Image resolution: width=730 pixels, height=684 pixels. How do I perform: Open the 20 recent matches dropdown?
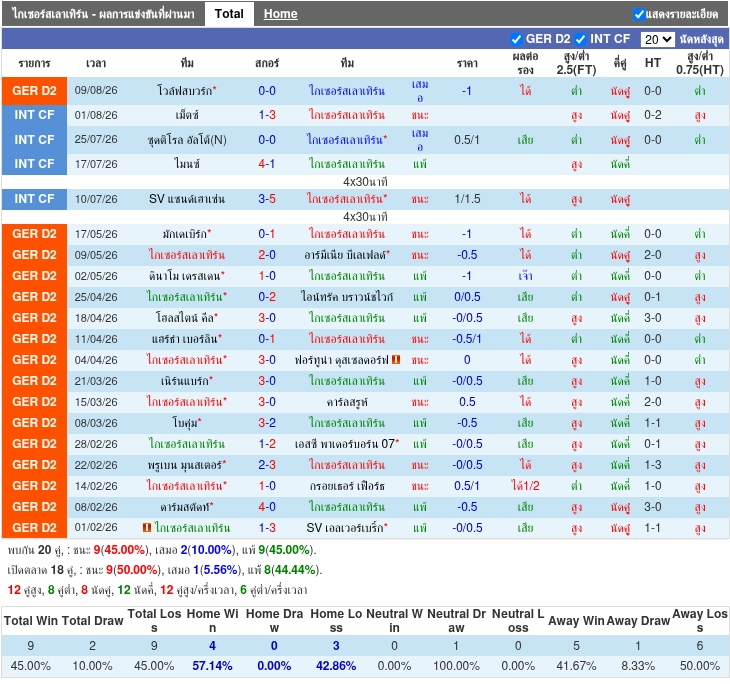coord(657,39)
